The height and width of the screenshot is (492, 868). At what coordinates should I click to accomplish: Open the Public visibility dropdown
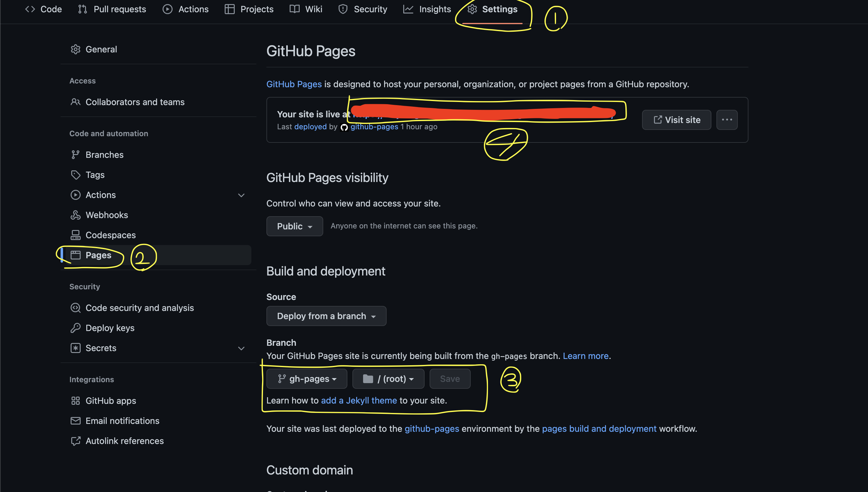coord(295,226)
